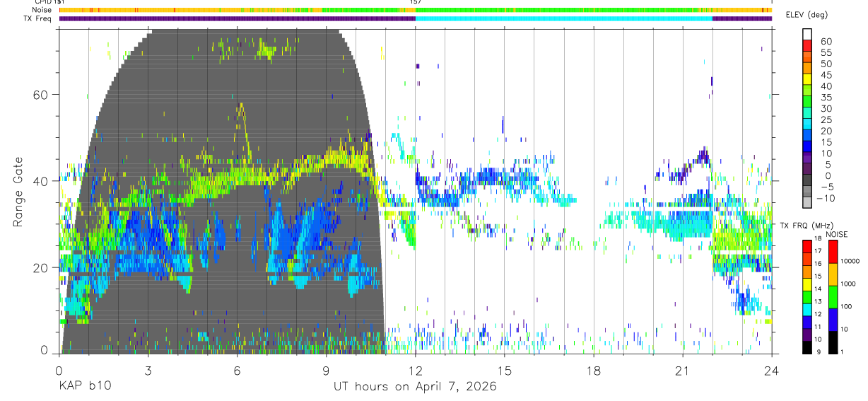Click the dark gray −5 to 0 degree ELEV colorbar segment

(x=808, y=181)
